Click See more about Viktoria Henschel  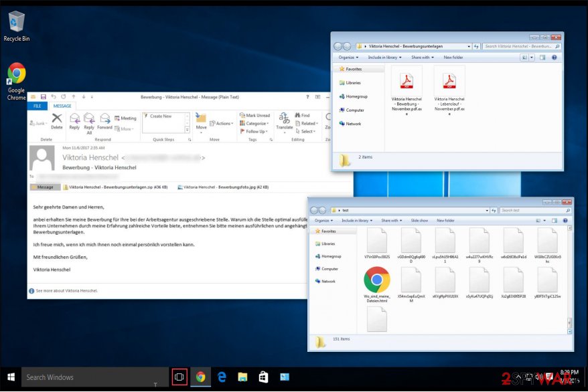coord(66,290)
